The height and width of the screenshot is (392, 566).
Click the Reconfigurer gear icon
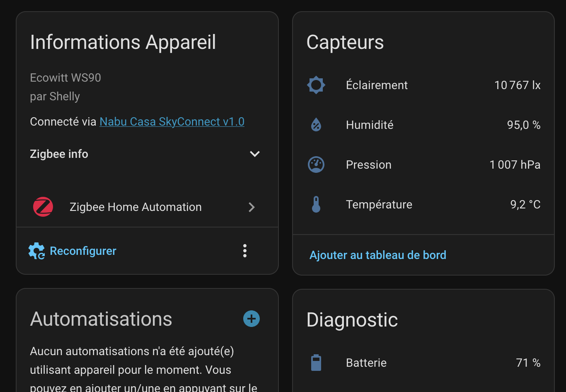36,251
